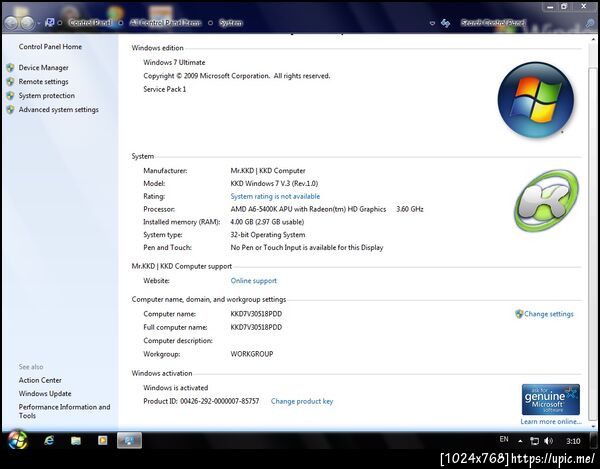This screenshot has width=600, height=469.
Task: Launch Internet Explorer from taskbar
Action: tap(49, 441)
